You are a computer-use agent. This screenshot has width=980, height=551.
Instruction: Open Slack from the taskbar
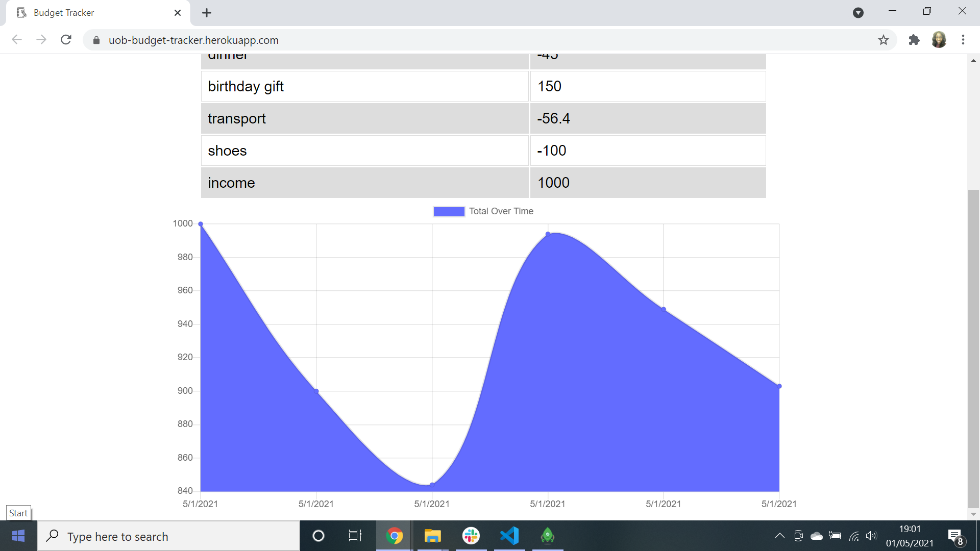pyautogui.click(x=471, y=536)
